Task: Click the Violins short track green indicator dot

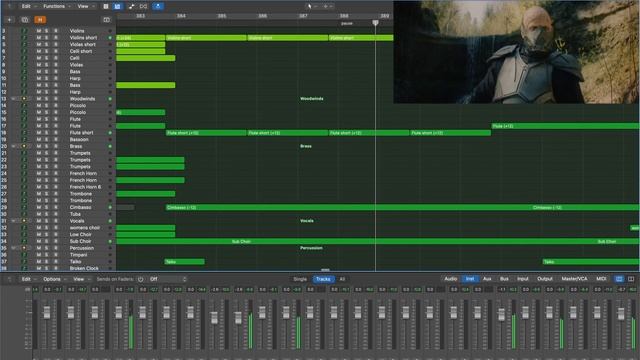Action: pyautogui.click(x=110, y=38)
